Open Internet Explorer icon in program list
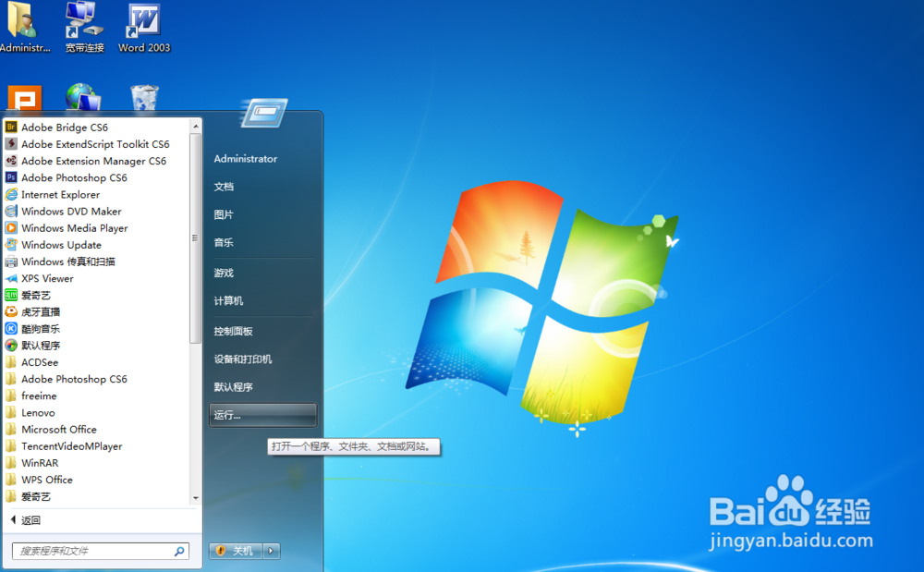 [11, 194]
